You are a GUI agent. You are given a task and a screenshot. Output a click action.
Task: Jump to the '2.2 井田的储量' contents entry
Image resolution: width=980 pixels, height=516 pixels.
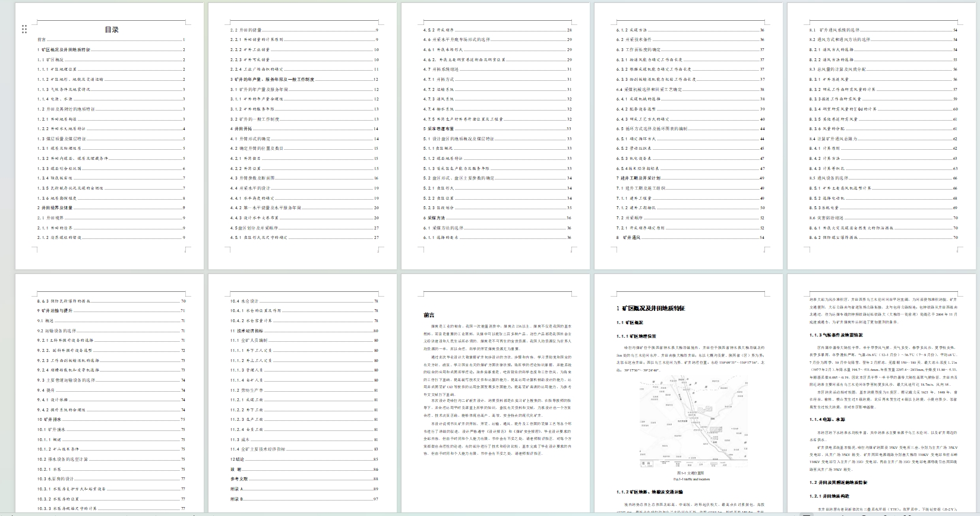(x=304, y=30)
